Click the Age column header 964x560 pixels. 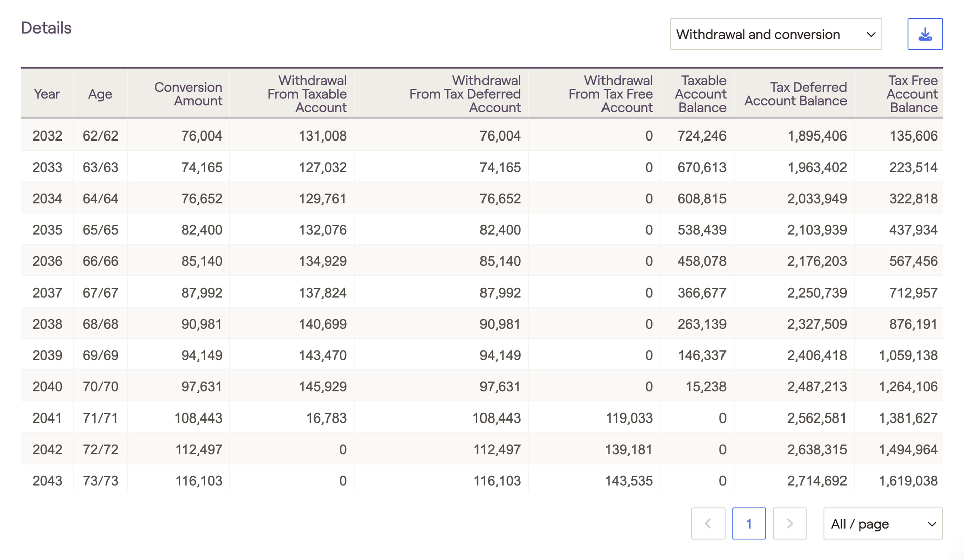(100, 94)
